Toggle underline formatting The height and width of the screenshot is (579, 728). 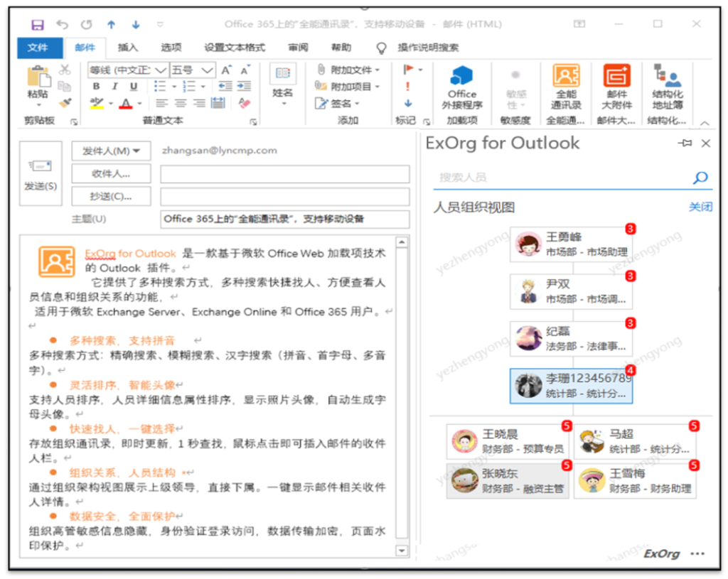pyautogui.click(x=134, y=86)
